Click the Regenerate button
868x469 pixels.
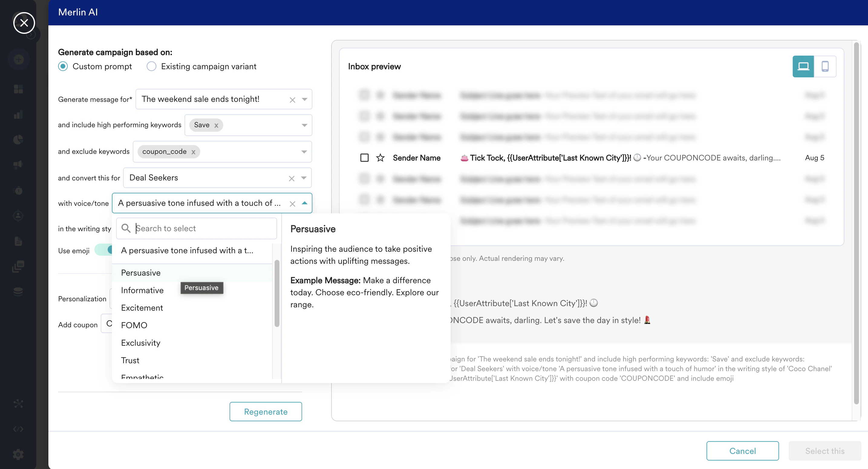266,411
